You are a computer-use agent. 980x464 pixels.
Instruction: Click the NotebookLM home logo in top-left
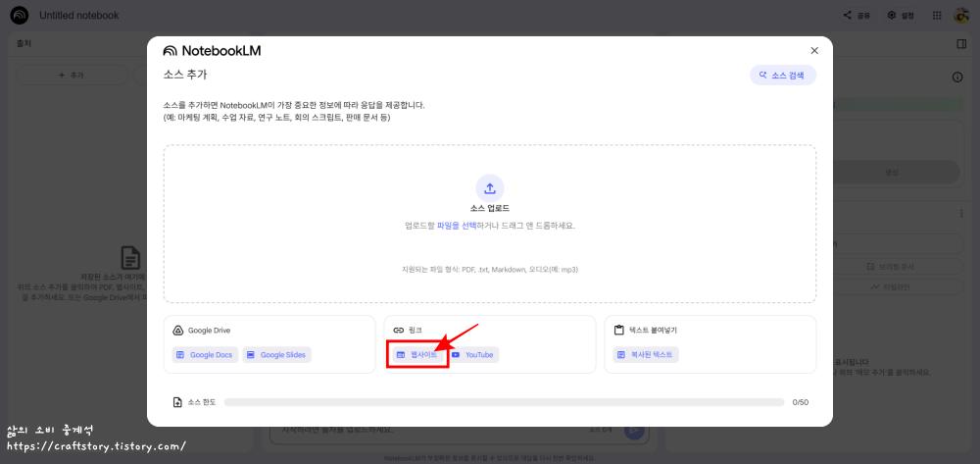coord(20,15)
